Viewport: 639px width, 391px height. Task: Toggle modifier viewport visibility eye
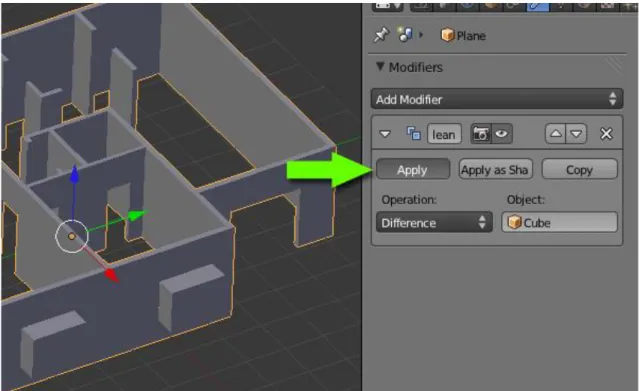tap(502, 134)
